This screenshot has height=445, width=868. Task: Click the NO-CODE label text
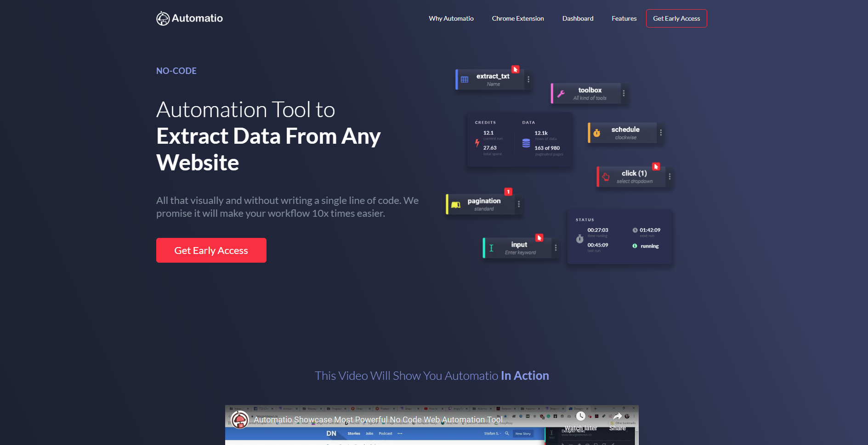click(176, 71)
